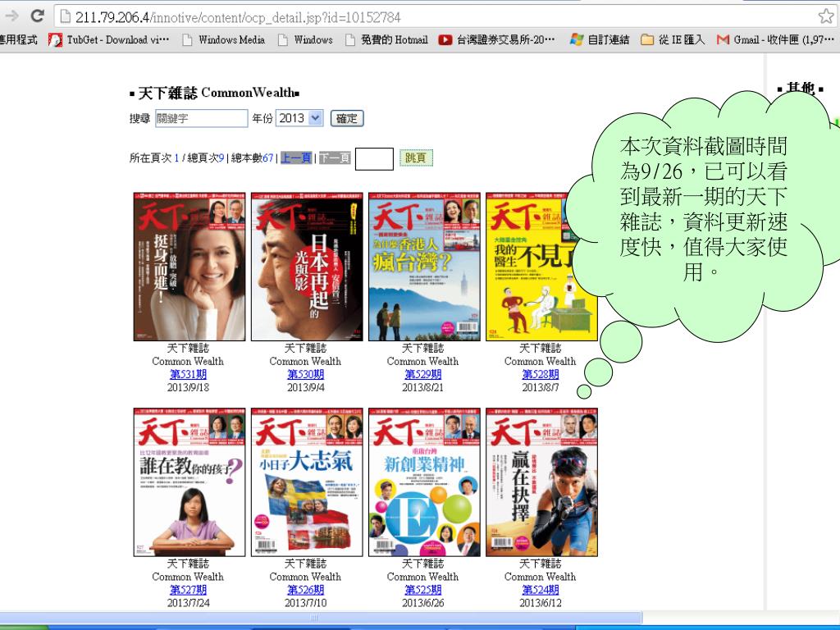Click the 2013/6/26 date text
The image size is (840, 630).
pyautogui.click(x=422, y=603)
